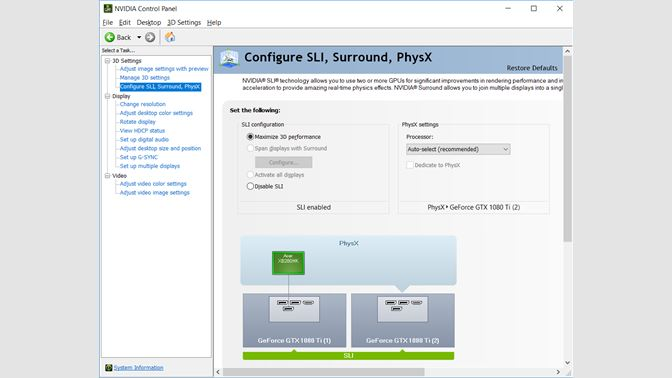The width and height of the screenshot is (672, 378).
Task: Open the PhysX Processor dropdown
Action: pos(458,149)
